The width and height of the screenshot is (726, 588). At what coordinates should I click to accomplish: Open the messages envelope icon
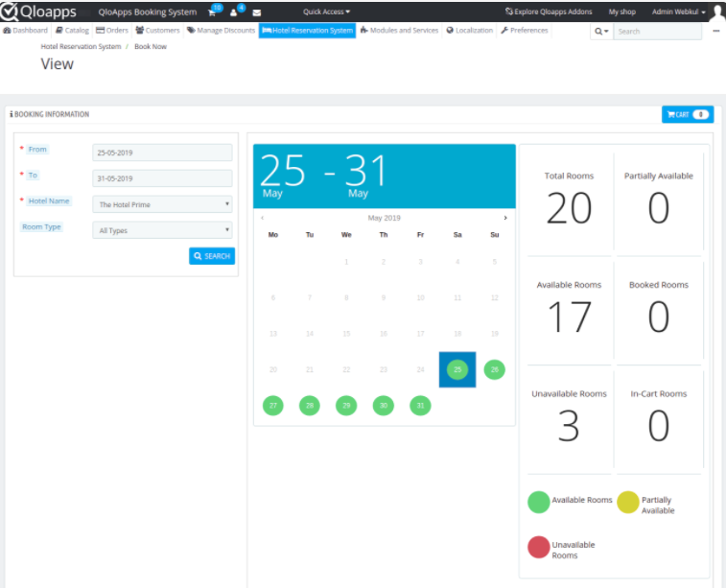click(x=256, y=12)
